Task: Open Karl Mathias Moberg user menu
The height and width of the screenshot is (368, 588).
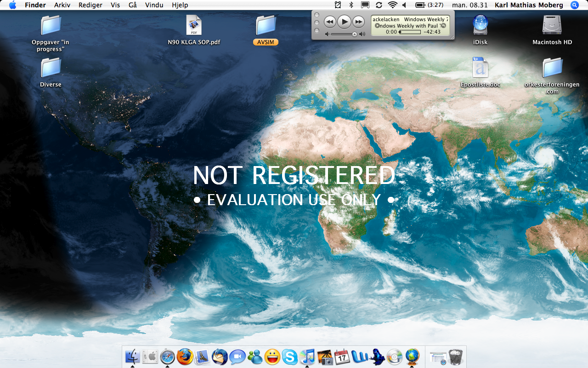Action: pyautogui.click(x=529, y=5)
